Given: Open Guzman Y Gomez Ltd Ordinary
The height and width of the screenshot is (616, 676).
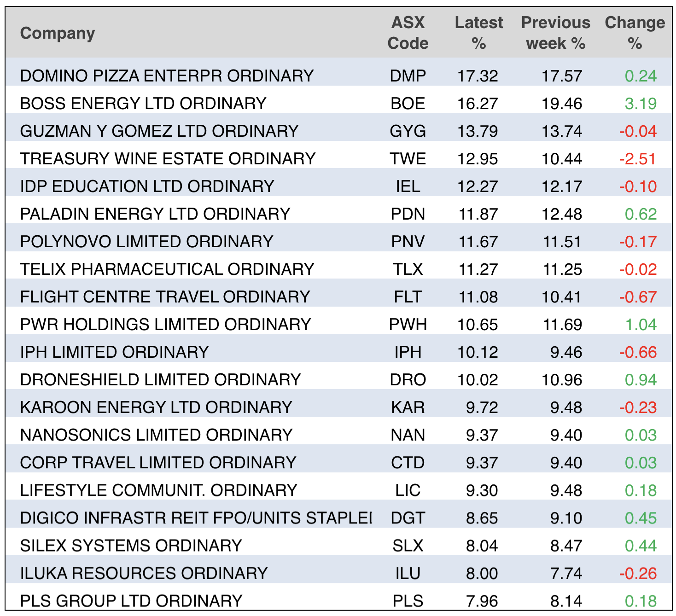Looking at the screenshot, I should (x=159, y=131).
